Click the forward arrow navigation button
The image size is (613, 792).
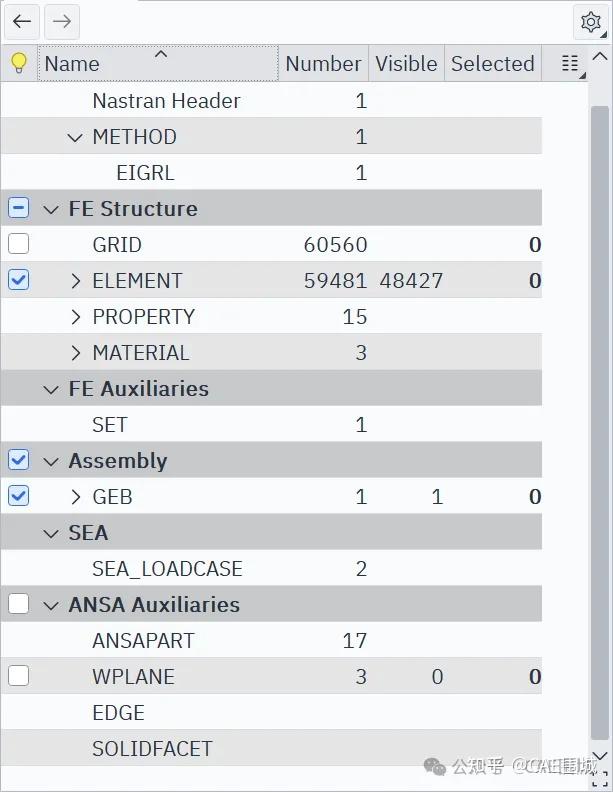tap(61, 21)
